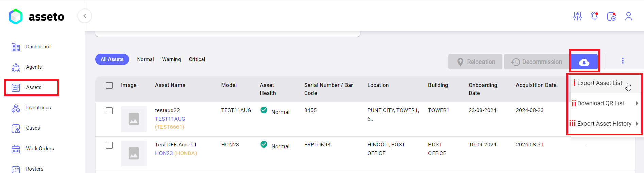Click the green health check for testaug22
The height and width of the screenshot is (173, 644).
tap(264, 110)
